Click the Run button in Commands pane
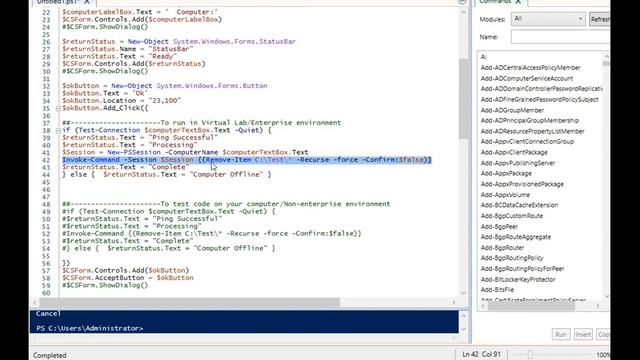This screenshot has width=640, height=360. [561, 334]
